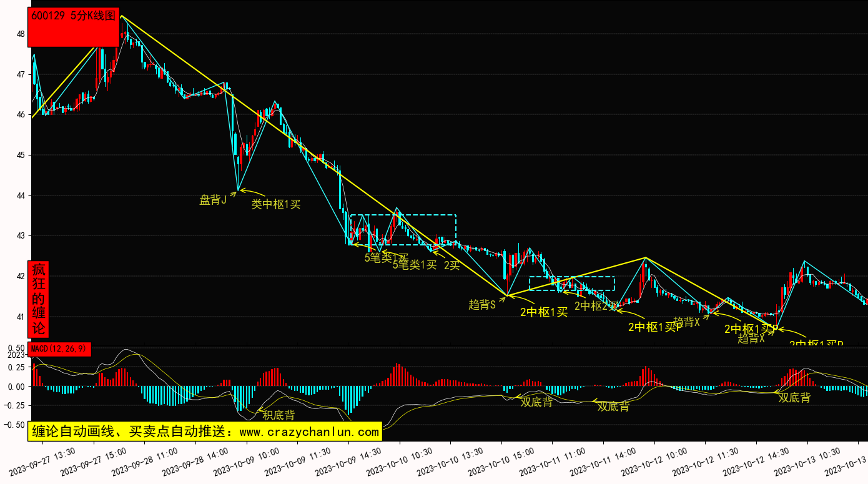Click the 疯狂的缠论 red vertical banner
This screenshot has width=868, height=484.
[39, 299]
